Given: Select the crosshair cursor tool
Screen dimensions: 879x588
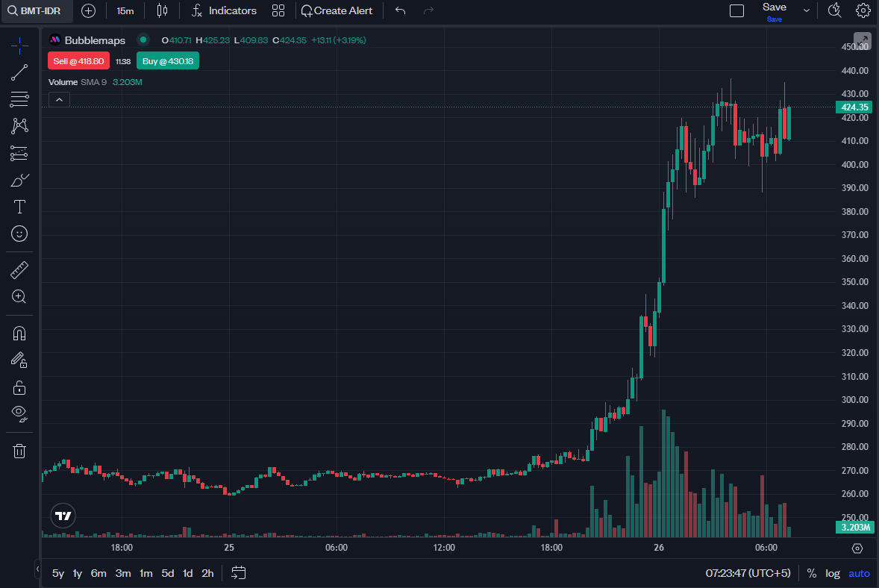Looking at the screenshot, I should coord(19,46).
